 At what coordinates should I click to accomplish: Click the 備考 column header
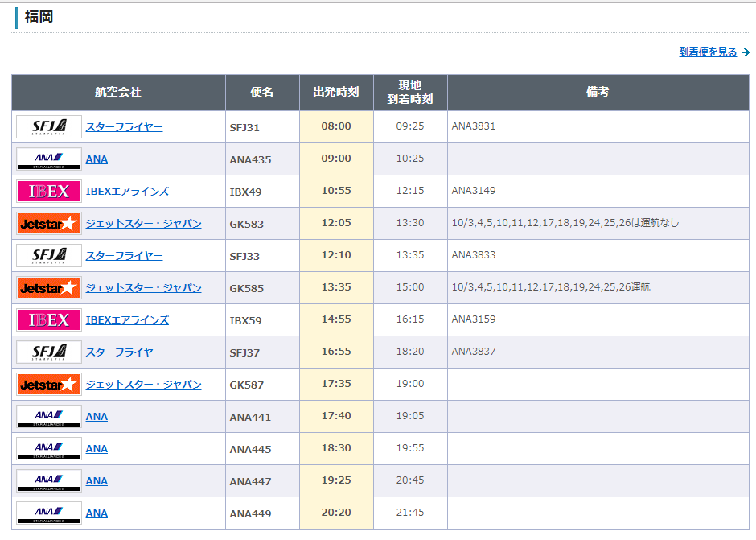click(598, 93)
